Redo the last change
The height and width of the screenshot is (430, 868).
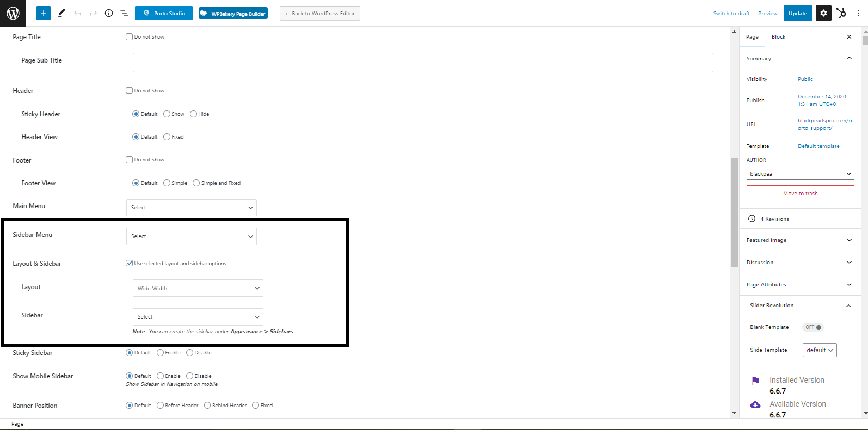point(93,13)
